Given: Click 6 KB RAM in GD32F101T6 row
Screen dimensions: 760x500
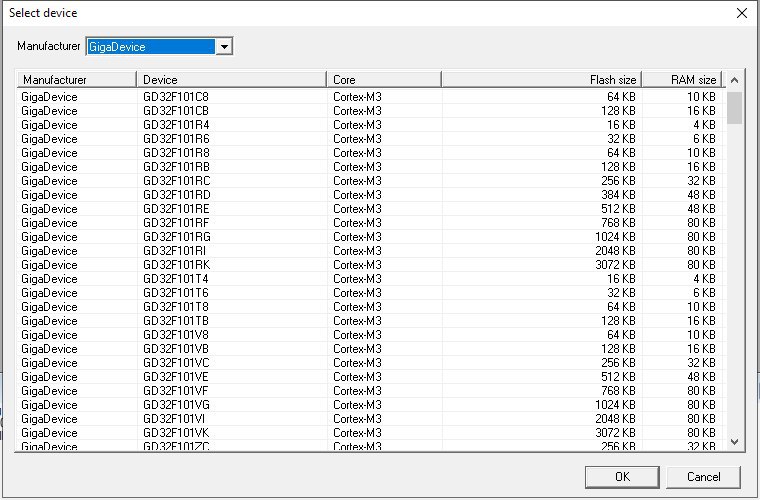Looking at the screenshot, I should pos(704,294).
